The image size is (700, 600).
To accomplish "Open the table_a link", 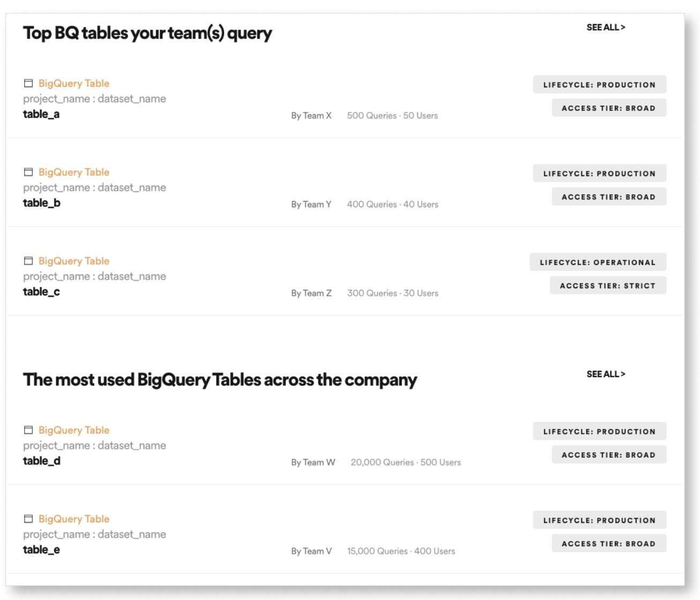I will tap(41, 114).
